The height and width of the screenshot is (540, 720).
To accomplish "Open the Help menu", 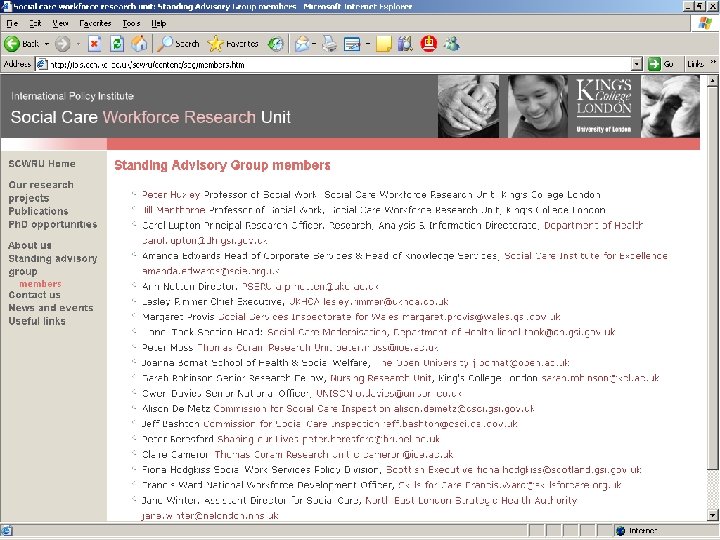I will pos(159,23).
